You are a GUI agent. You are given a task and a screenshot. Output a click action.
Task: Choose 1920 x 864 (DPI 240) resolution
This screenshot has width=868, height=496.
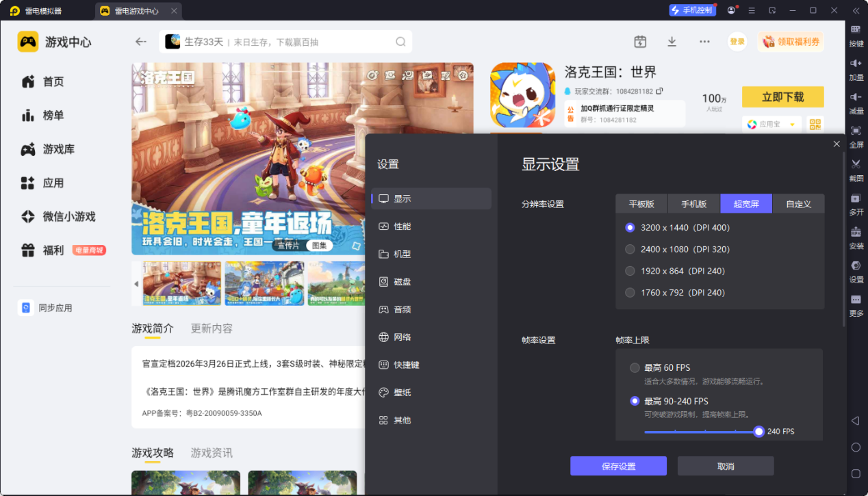point(630,272)
